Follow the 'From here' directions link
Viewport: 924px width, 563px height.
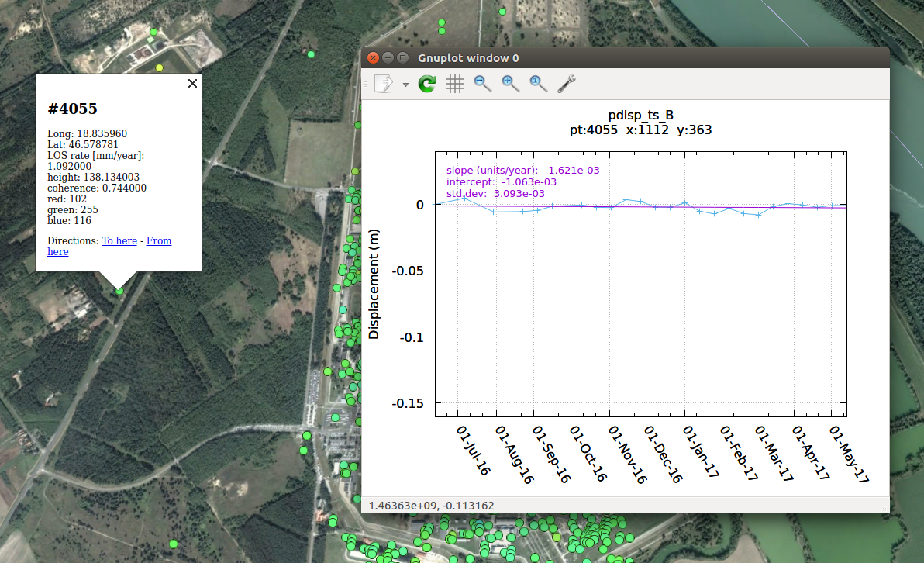point(159,241)
